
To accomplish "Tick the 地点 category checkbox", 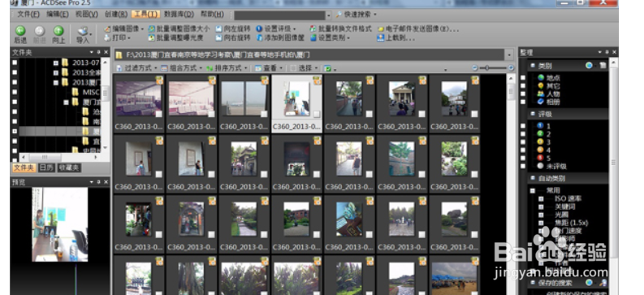I will pyautogui.click(x=523, y=78).
